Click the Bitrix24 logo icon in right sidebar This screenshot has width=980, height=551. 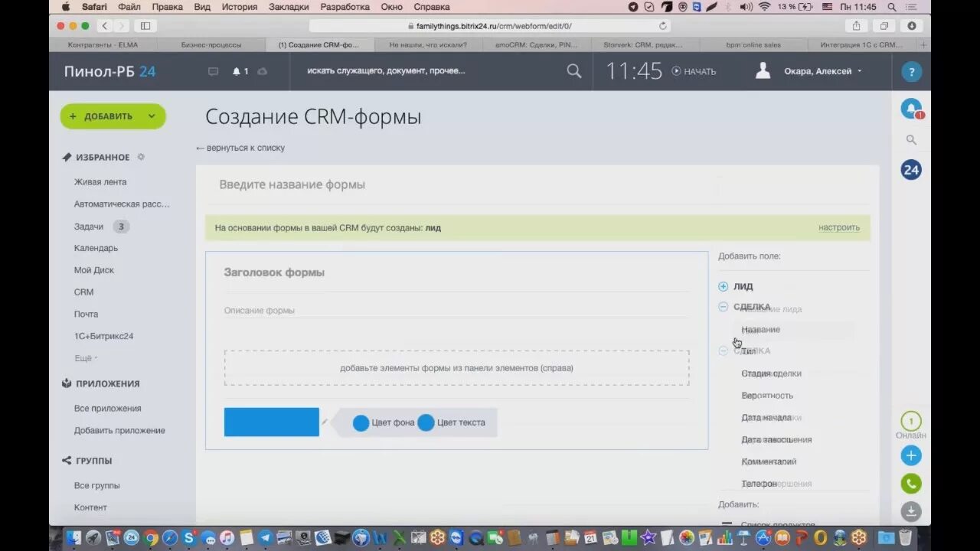click(x=910, y=170)
